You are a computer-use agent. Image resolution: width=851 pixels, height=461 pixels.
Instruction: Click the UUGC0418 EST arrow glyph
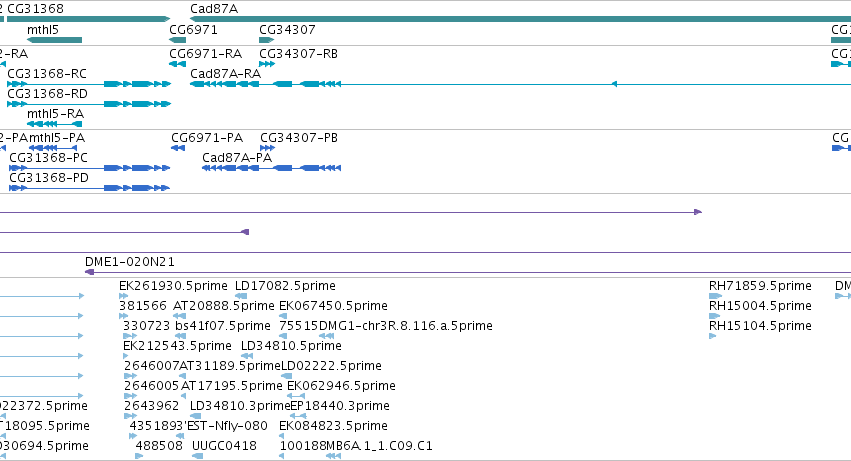pyautogui.click(x=198, y=456)
